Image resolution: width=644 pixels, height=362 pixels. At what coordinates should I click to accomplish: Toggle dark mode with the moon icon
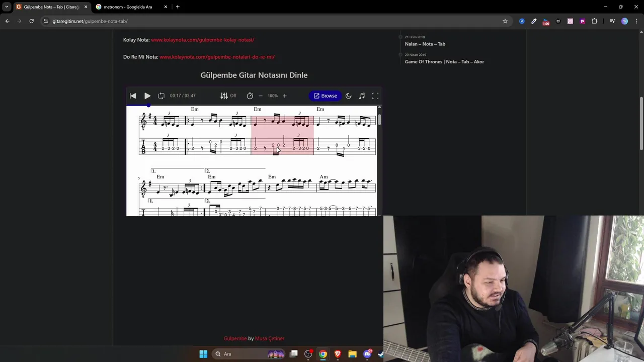tap(349, 96)
